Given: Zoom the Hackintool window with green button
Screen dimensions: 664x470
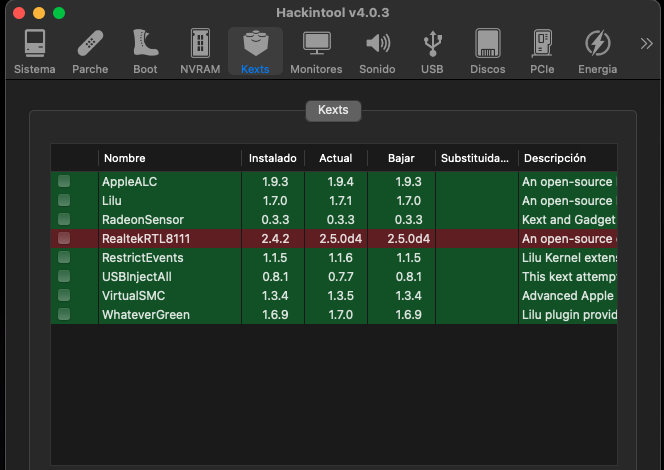Looking at the screenshot, I should click(59, 13).
